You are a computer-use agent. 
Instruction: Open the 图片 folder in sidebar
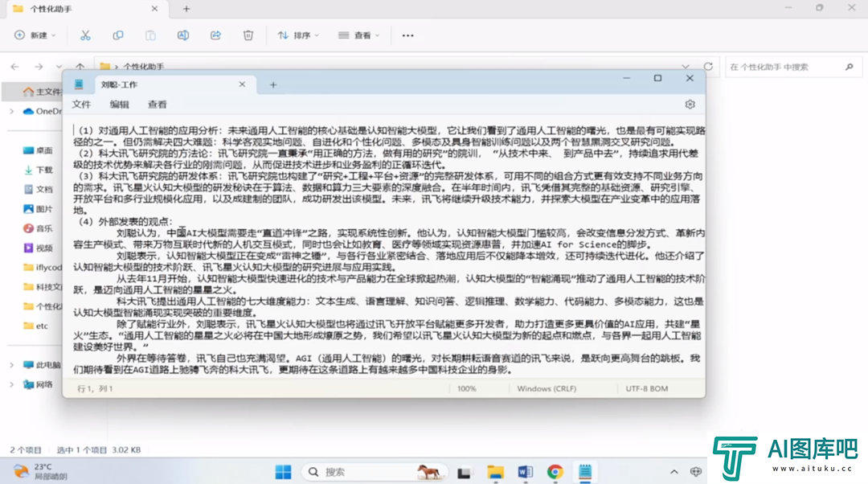[x=39, y=209]
